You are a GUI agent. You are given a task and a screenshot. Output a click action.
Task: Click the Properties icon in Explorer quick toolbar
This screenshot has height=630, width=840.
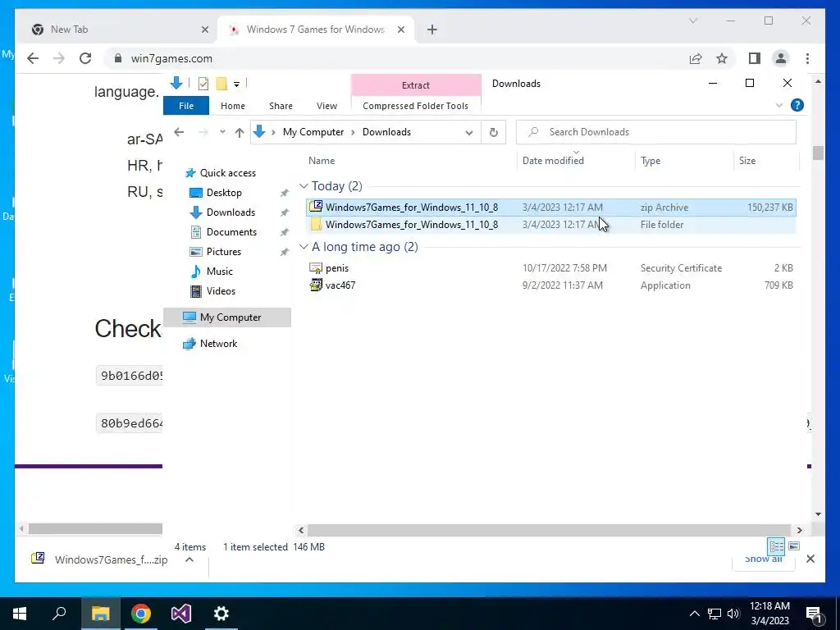(203, 84)
